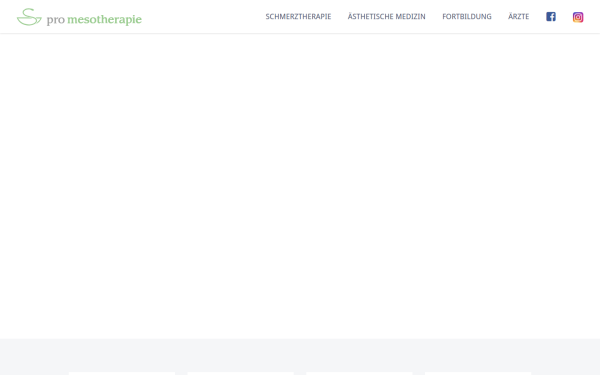Click the pro mesotherapie logo
The image size is (600, 375).
point(79,17)
